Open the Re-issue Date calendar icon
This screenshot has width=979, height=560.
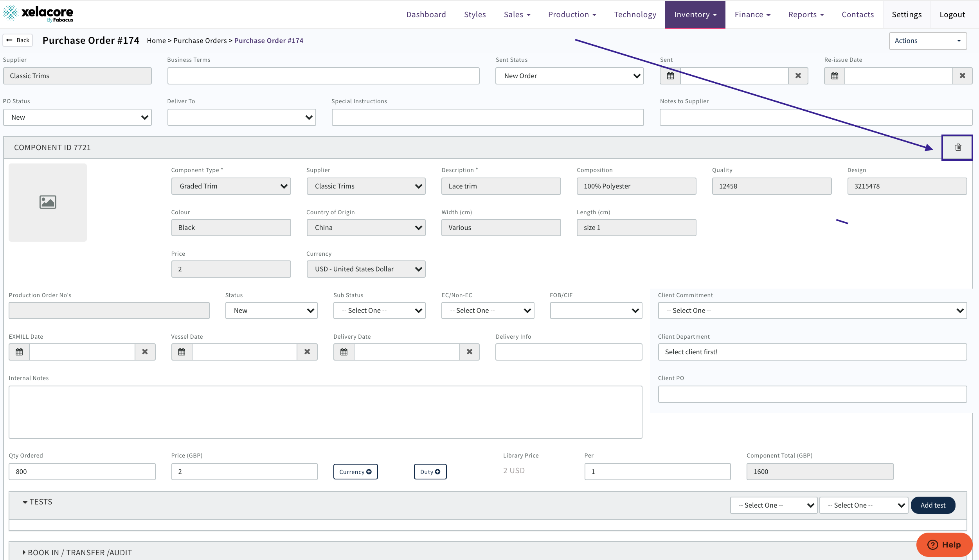(x=835, y=76)
